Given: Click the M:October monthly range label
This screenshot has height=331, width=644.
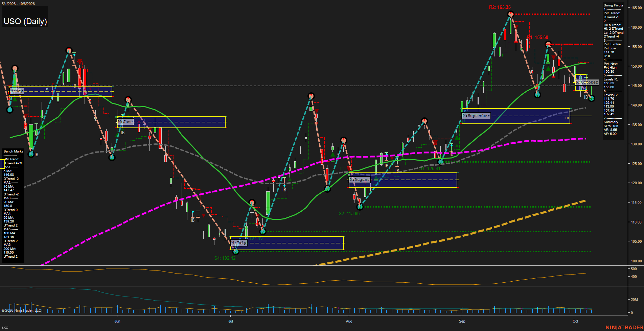Looking at the screenshot, I should [587, 82].
